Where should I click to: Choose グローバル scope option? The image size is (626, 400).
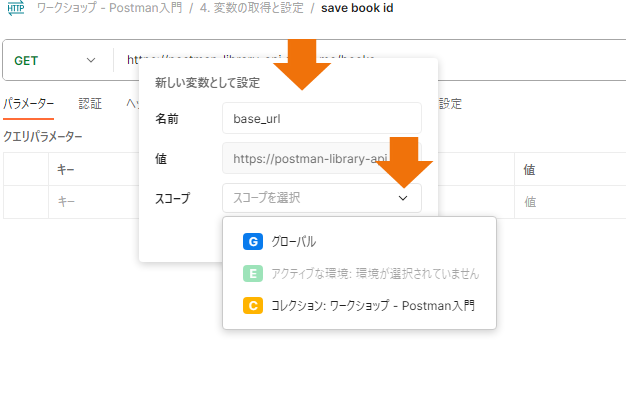359,242
